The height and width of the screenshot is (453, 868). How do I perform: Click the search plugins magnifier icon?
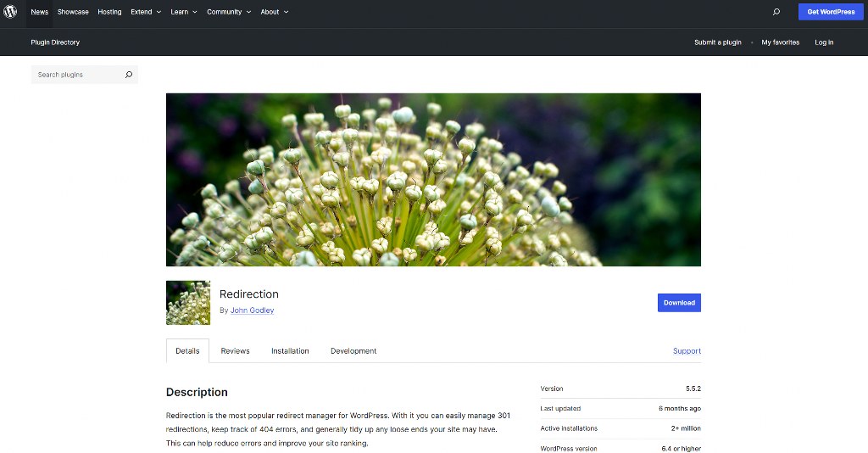[129, 75]
